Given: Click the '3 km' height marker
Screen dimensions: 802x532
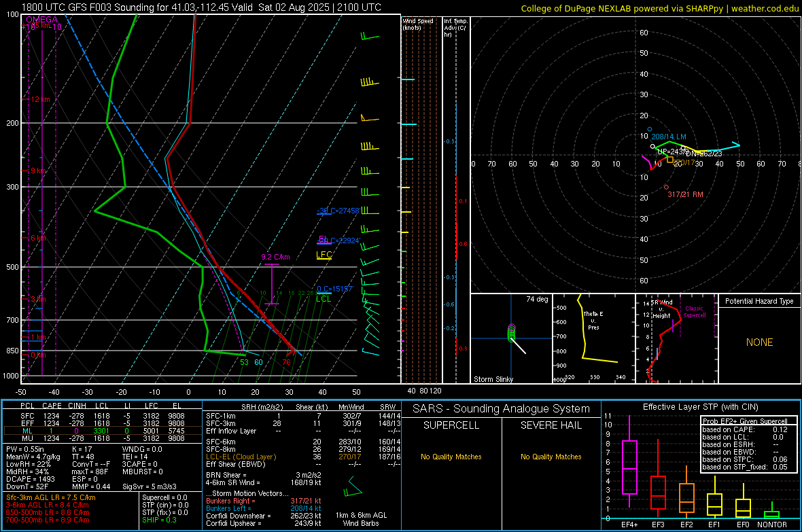Looking at the screenshot, I should click(38, 299).
